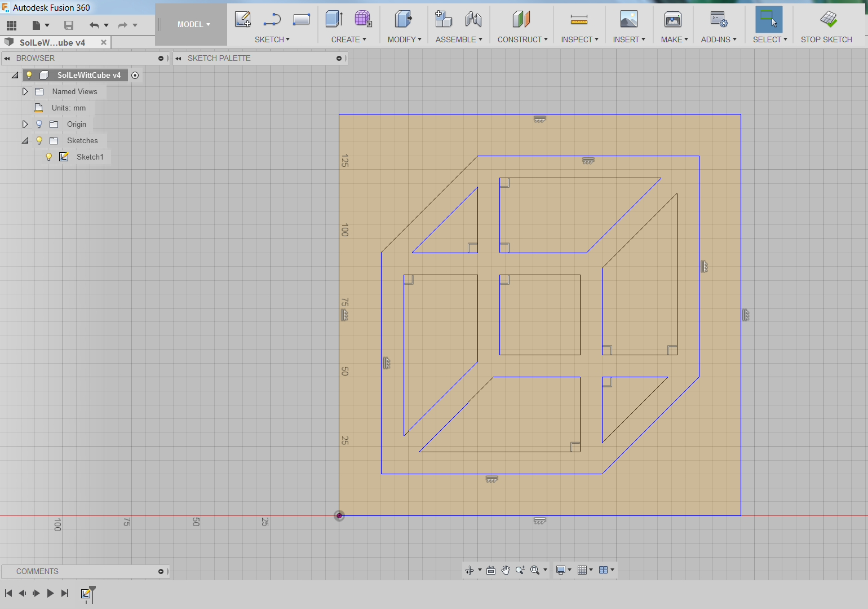Toggle visibility of SolLeWittCube v4 component
The height and width of the screenshot is (609, 868).
(29, 75)
